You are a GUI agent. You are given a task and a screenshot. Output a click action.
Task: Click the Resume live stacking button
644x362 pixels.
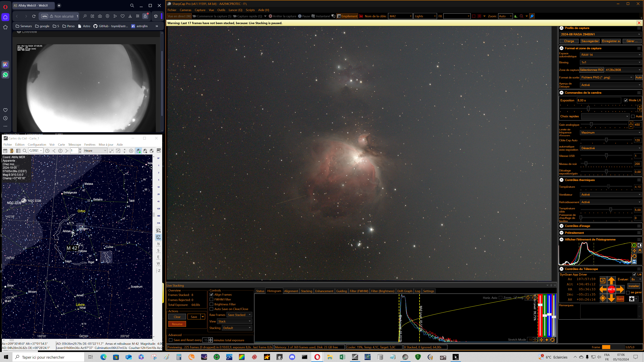tap(177, 324)
